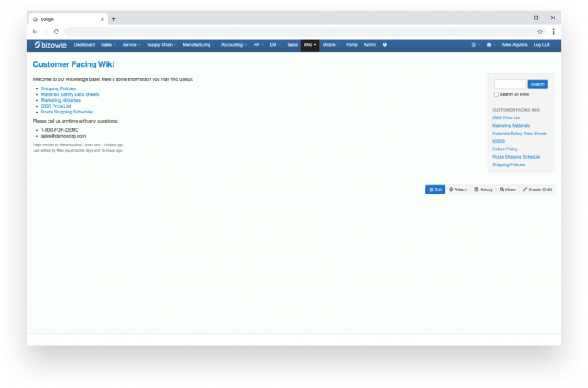Select the Google browser tab

pyautogui.click(x=68, y=19)
